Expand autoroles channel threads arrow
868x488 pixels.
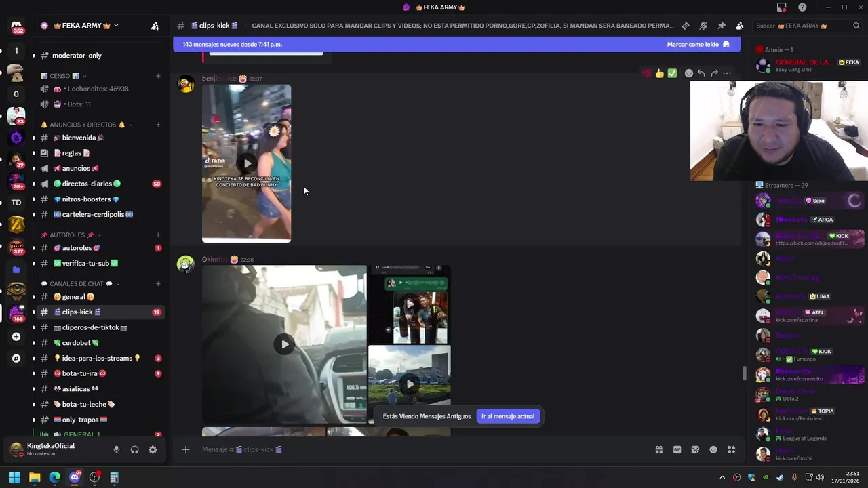coord(34,248)
